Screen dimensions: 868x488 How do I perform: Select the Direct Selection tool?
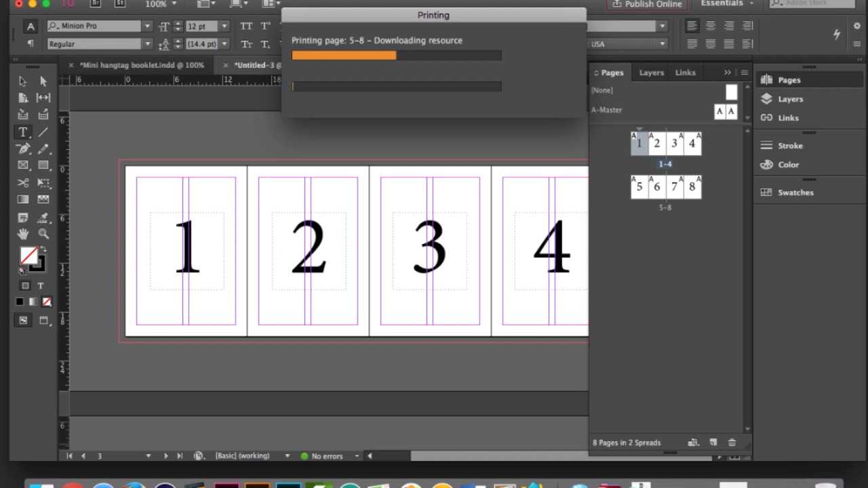(x=43, y=81)
